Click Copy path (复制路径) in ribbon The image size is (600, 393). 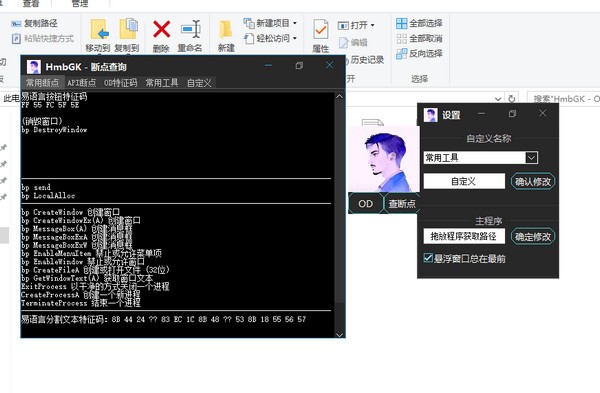pyautogui.click(x=34, y=23)
